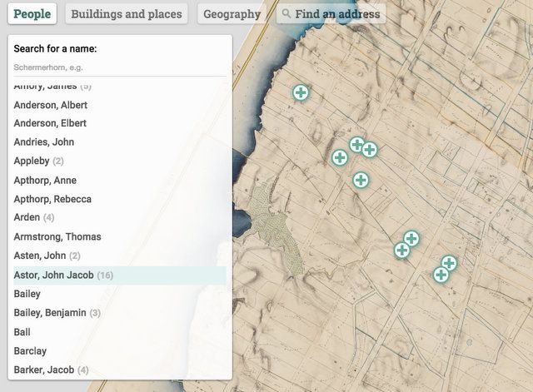Screen dimensions: 533x392
Task: Open the Geography tab
Action: (232, 14)
